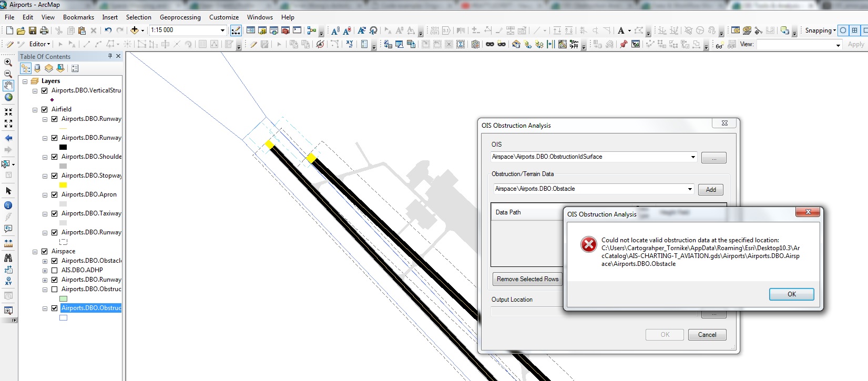Go back to previous extent

coord(8,138)
